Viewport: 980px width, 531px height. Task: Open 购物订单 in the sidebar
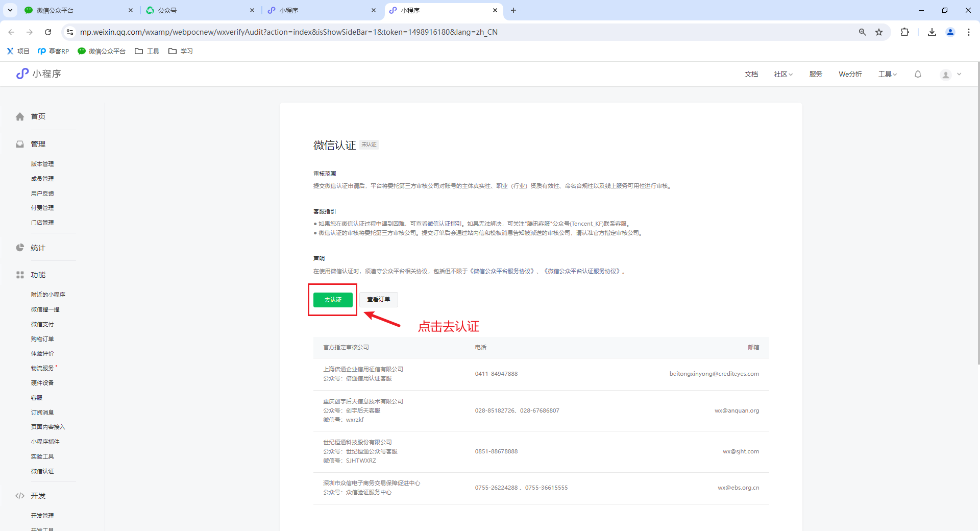click(42, 339)
